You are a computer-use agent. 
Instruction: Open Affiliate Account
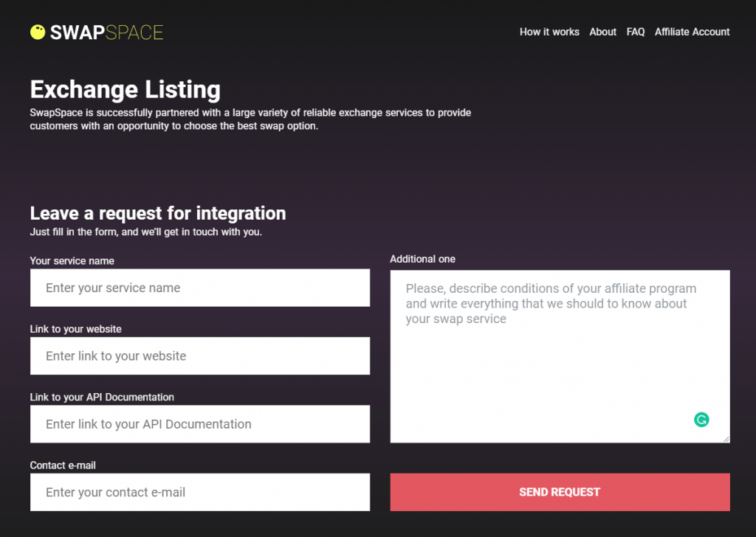point(692,32)
